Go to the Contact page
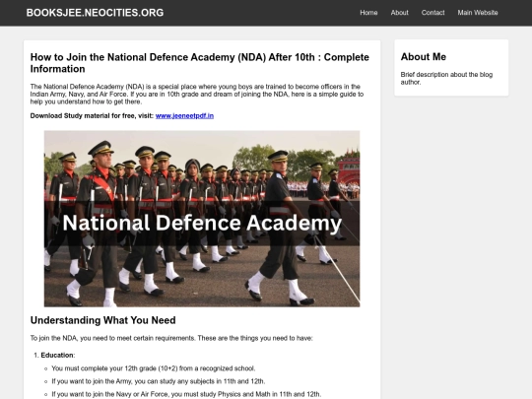This screenshot has width=532, height=399. point(432,13)
